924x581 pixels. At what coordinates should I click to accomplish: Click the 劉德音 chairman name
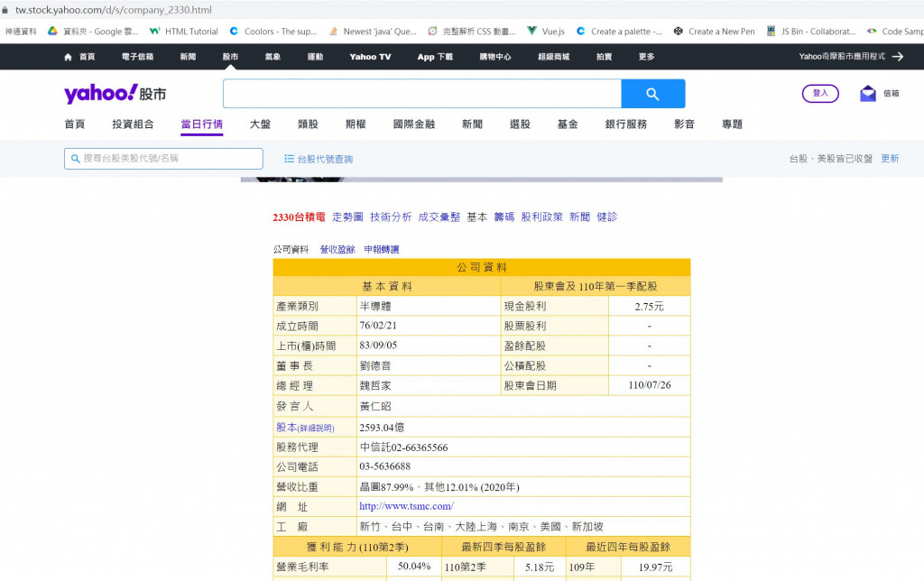[375, 365]
